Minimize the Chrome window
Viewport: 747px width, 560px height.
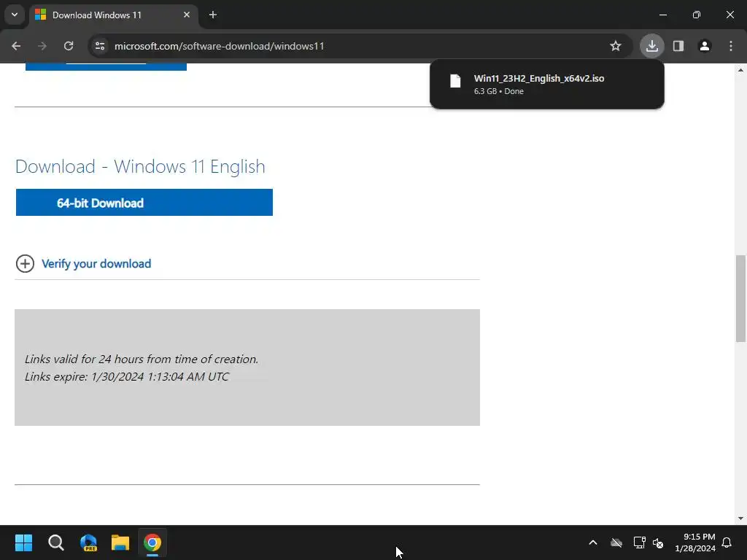click(662, 15)
